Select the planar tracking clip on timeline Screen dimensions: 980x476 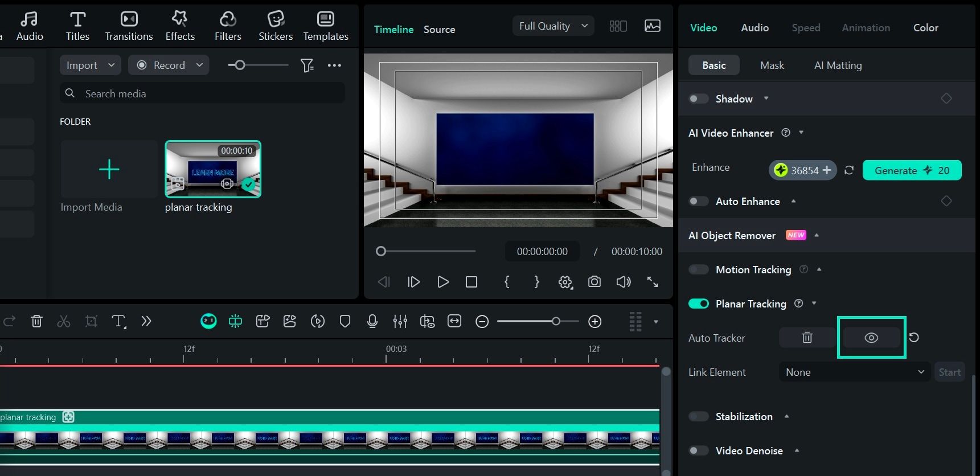click(330, 437)
